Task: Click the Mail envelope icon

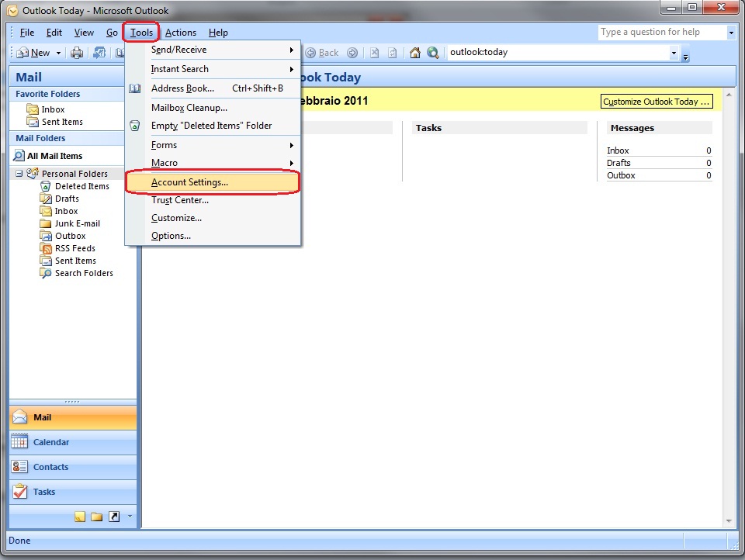Action: [19, 417]
